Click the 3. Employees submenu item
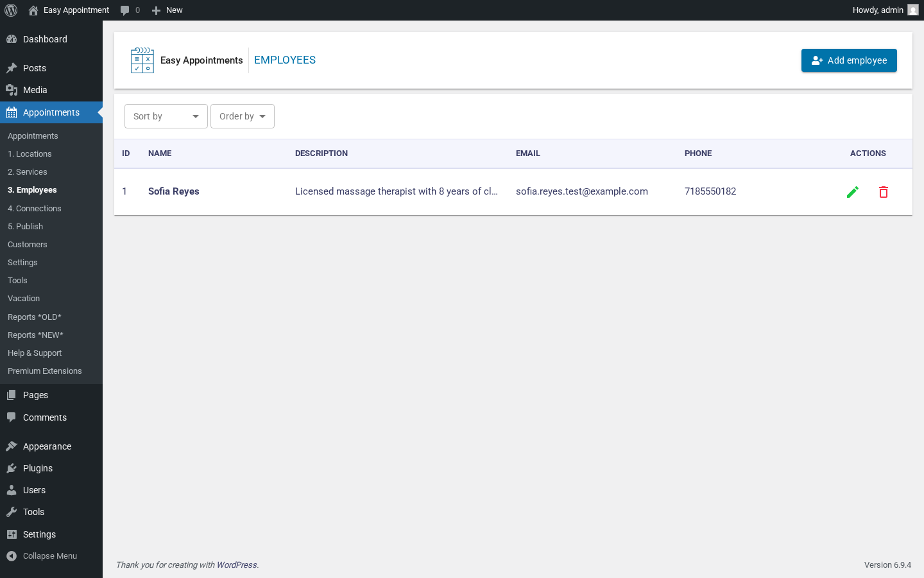The image size is (924, 578). click(32, 190)
